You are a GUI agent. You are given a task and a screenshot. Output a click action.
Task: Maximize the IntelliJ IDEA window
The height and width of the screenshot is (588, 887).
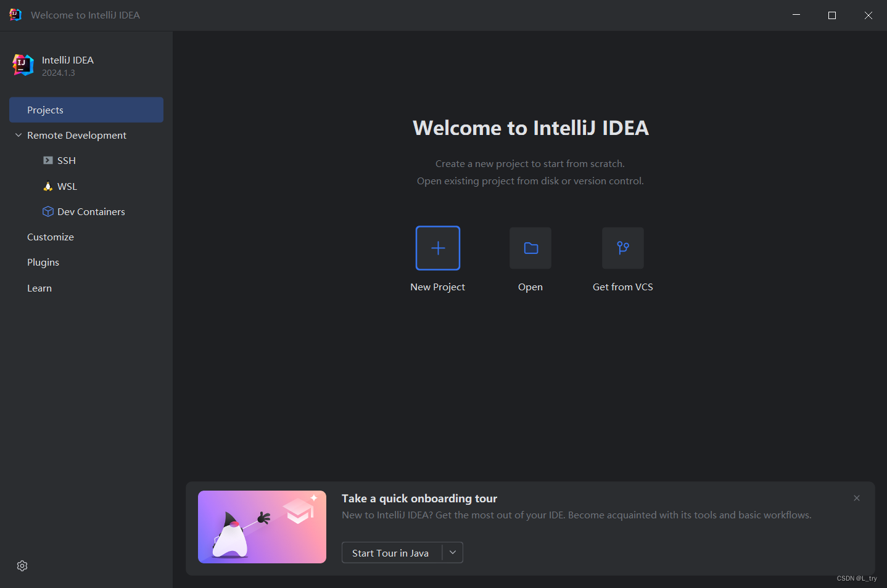(x=832, y=15)
